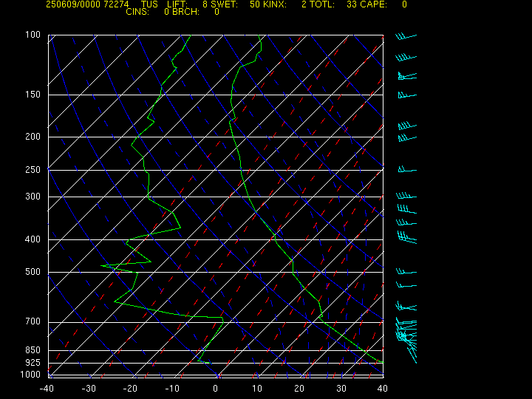The height and width of the screenshot is (399, 532).
Task: Click the 20 label on the temperature axis
Action: [x=299, y=389]
